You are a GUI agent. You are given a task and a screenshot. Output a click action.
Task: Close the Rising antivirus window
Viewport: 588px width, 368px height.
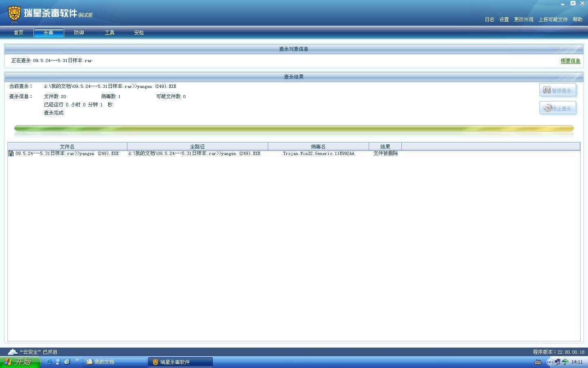(x=582, y=3)
